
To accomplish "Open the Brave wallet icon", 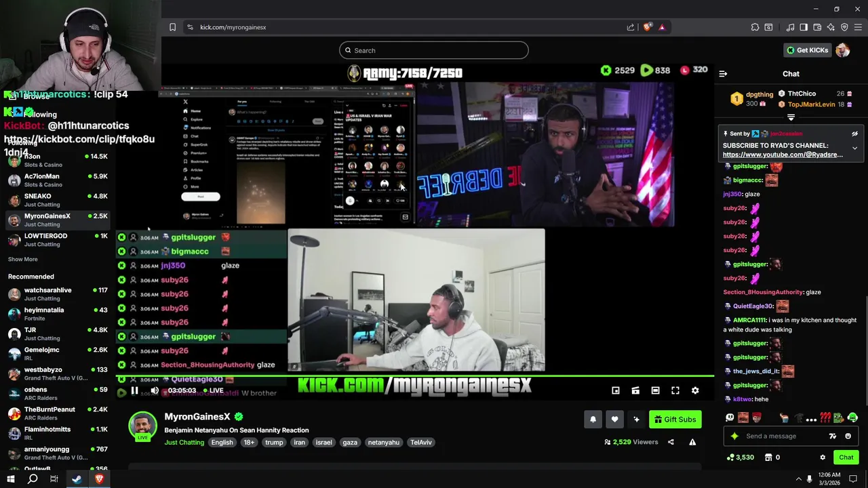I will pyautogui.click(x=817, y=27).
